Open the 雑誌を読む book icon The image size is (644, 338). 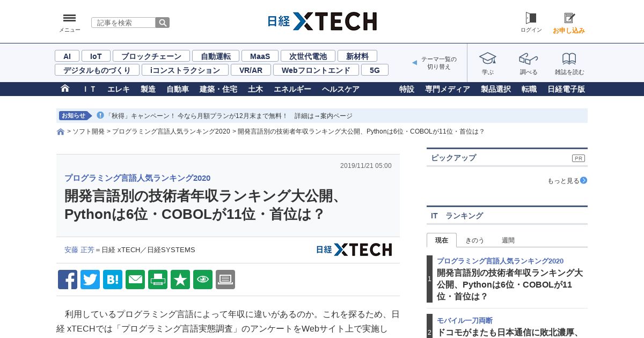[x=569, y=58]
